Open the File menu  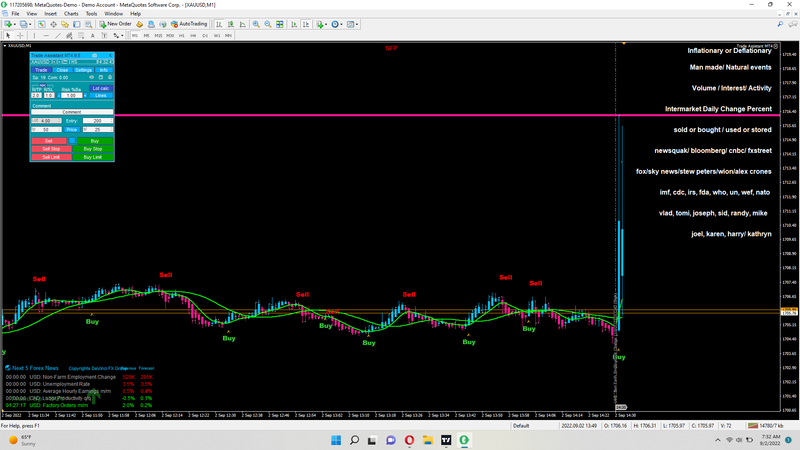[15, 14]
